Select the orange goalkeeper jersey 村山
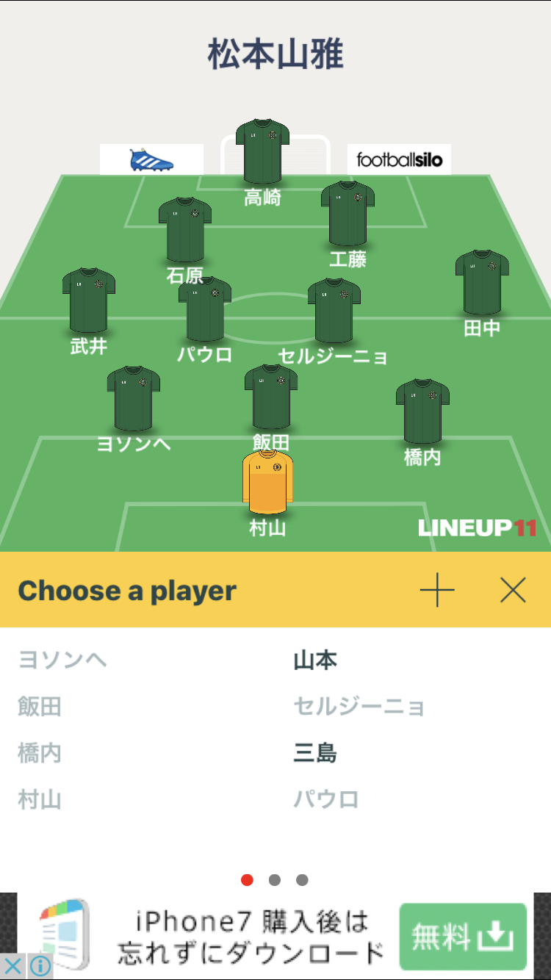The height and width of the screenshot is (980, 551). click(268, 483)
